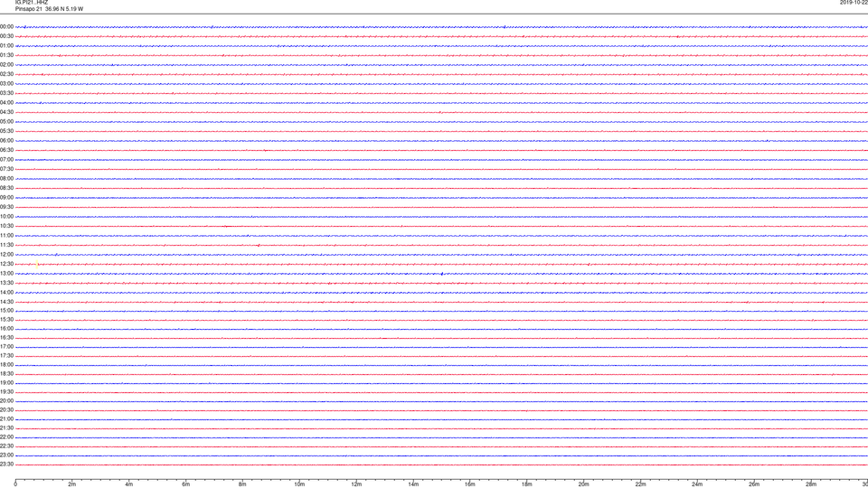
Task: Select the 00:30 trace time label
Action: coord(6,36)
